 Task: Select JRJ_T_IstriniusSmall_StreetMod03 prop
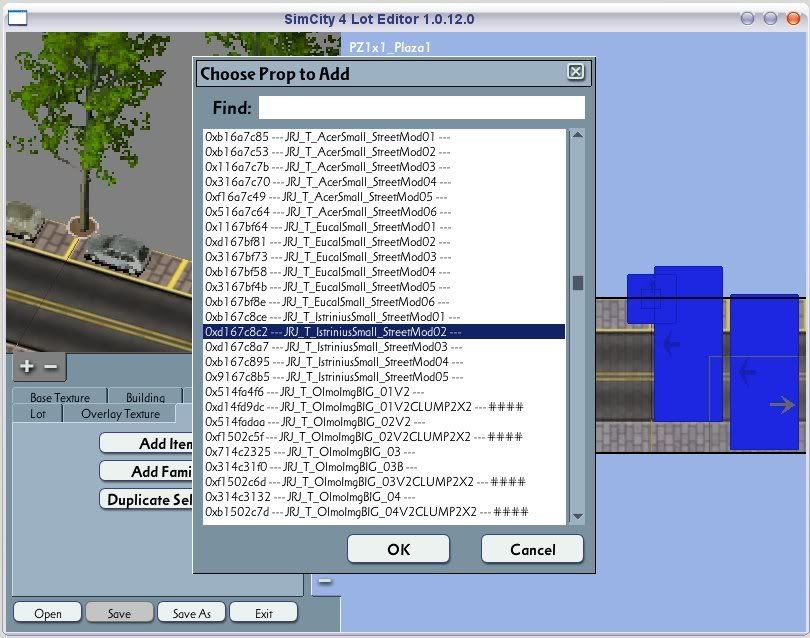[x=384, y=347]
